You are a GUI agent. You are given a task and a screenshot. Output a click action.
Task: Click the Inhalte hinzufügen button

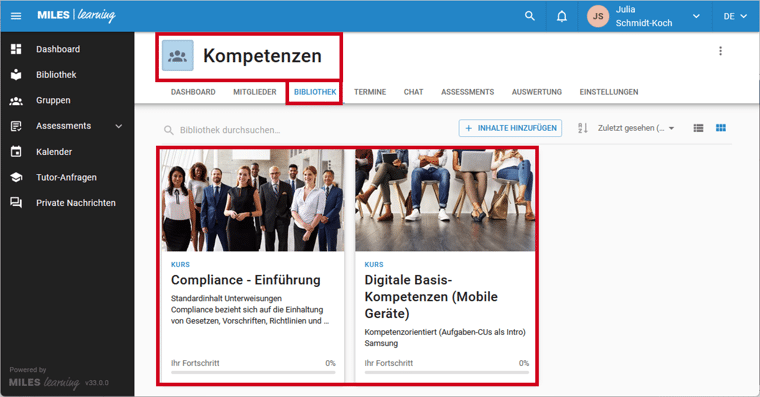coord(510,128)
